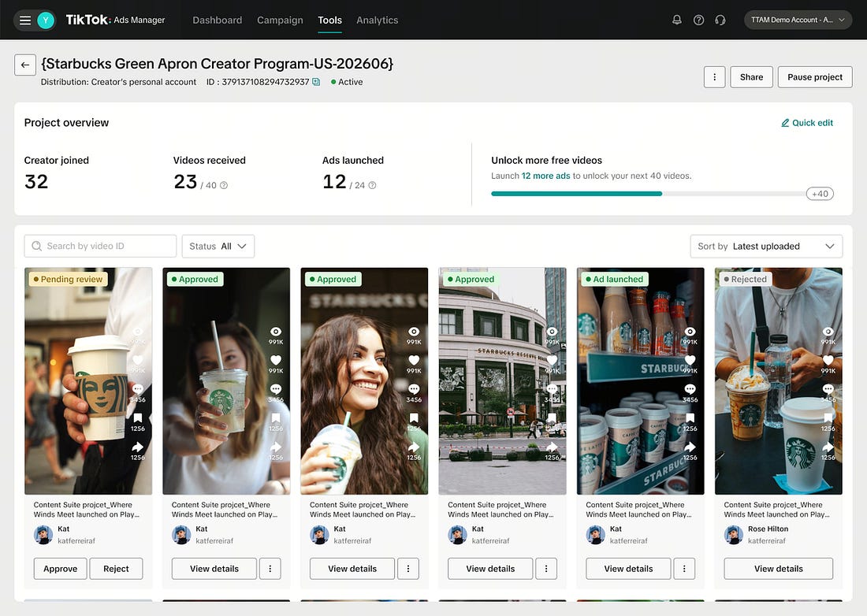
Task: Click the views eye icon on Rejected video
Action: [x=828, y=332]
